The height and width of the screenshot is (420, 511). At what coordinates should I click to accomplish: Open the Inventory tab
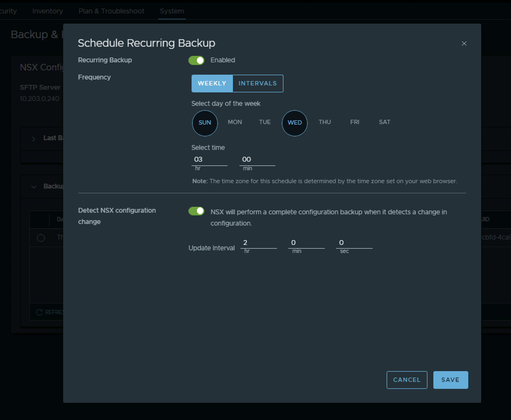[x=47, y=11]
